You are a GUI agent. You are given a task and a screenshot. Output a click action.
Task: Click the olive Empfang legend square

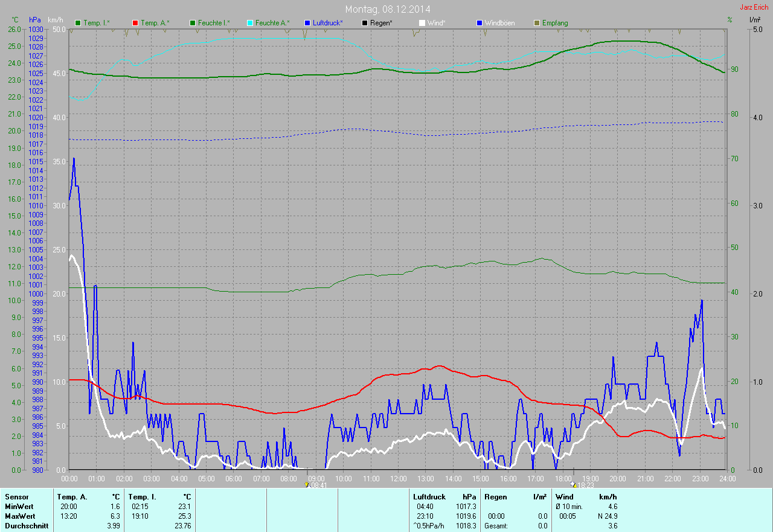pos(537,23)
